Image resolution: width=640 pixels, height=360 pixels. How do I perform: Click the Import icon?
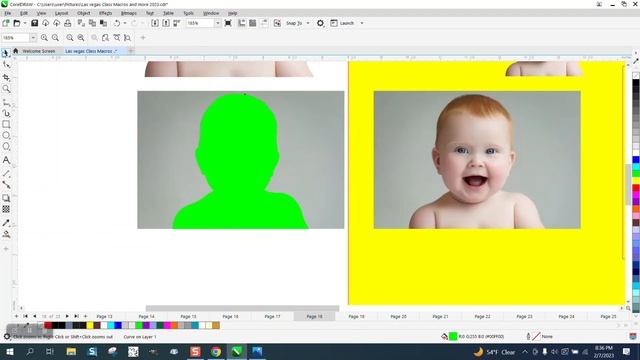coord(155,23)
